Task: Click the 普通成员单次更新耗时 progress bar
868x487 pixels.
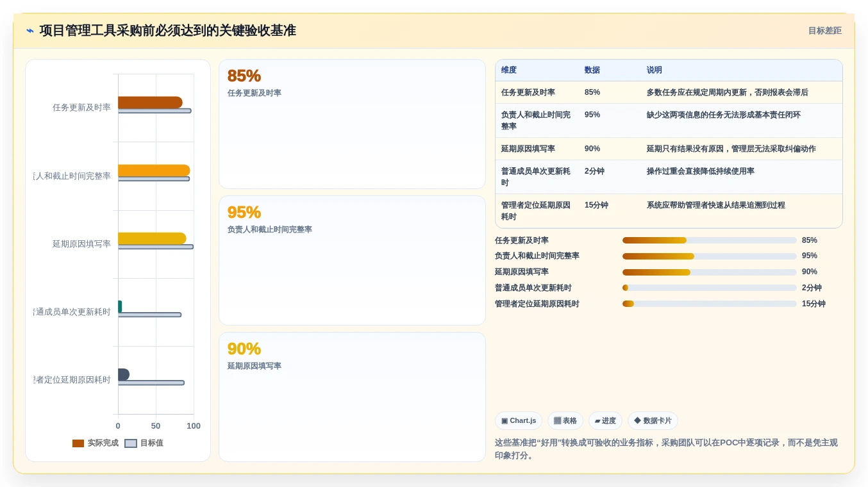Action: click(709, 288)
